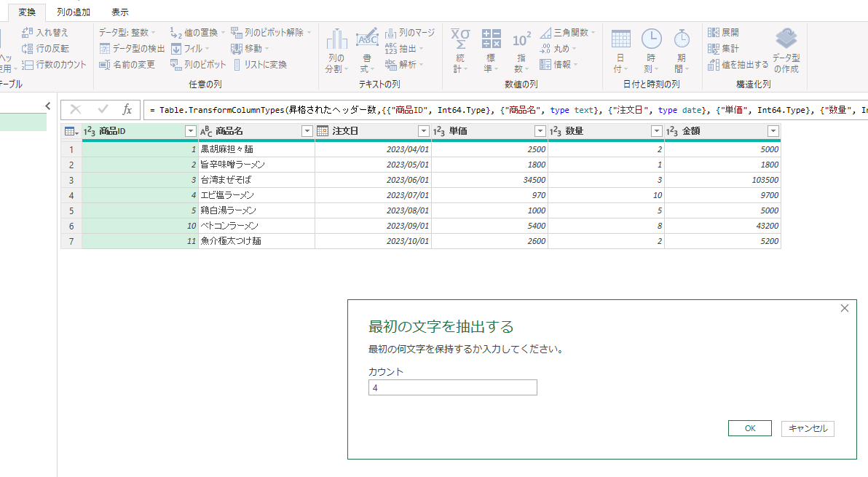Open the 表示 ribbon tab
868x477 pixels.
pyautogui.click(x=119, y=12)
